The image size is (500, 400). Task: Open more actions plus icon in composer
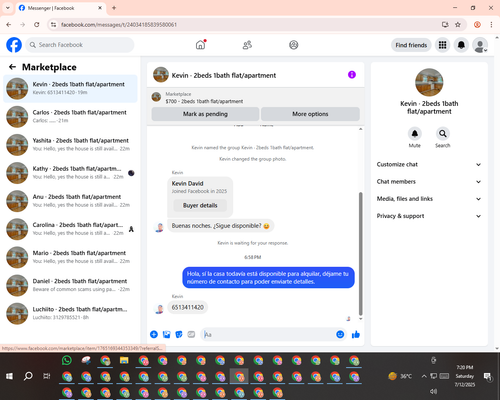(154, 334)
